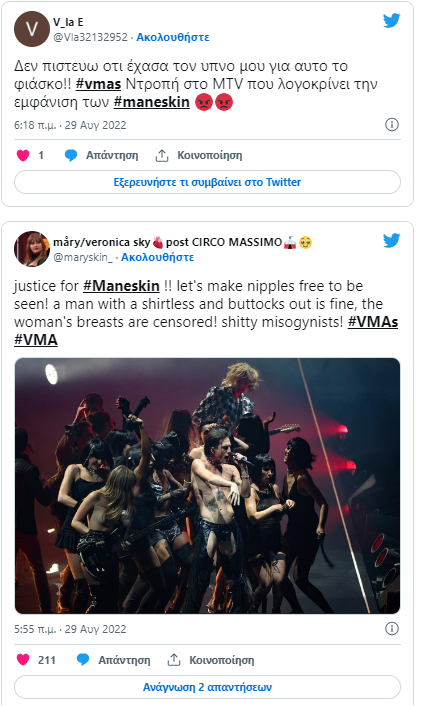Screen dimensions: 428x706
Task: Like the Maneskin justice tweet with 211 likes
Action: point(23,660)
